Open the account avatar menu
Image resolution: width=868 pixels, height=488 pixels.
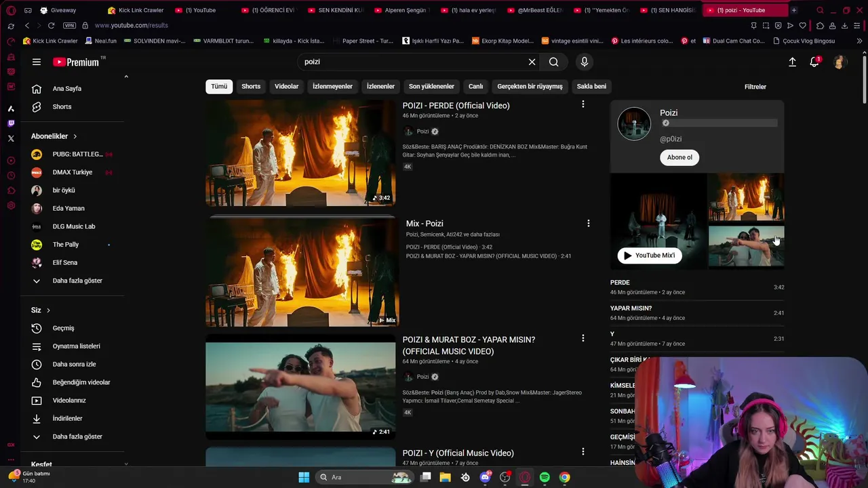pos(840,62)
